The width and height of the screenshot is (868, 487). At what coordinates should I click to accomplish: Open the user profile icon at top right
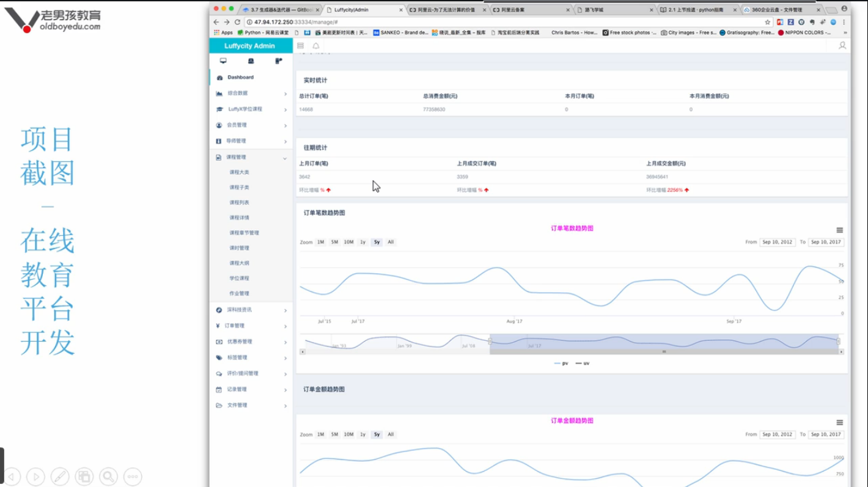tap(842, 46)
